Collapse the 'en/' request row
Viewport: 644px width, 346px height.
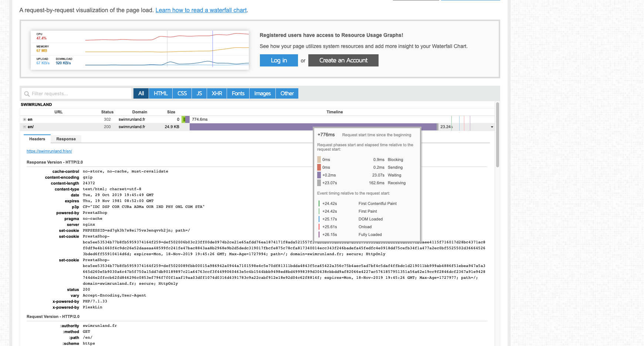(x=24, y=127)
